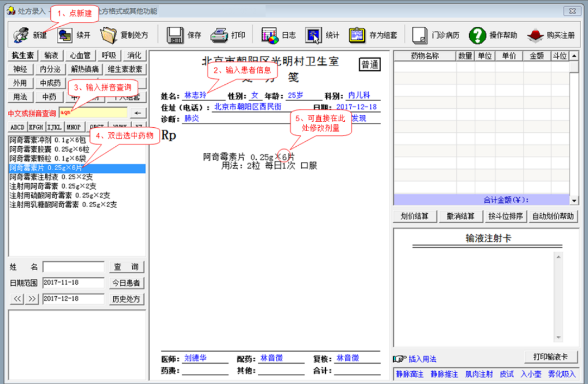This screenshot has height=384, width=588.
Task: Select 阿奇霉素胶囊 0.25g×6粒 in list
Action: (50, 149)
